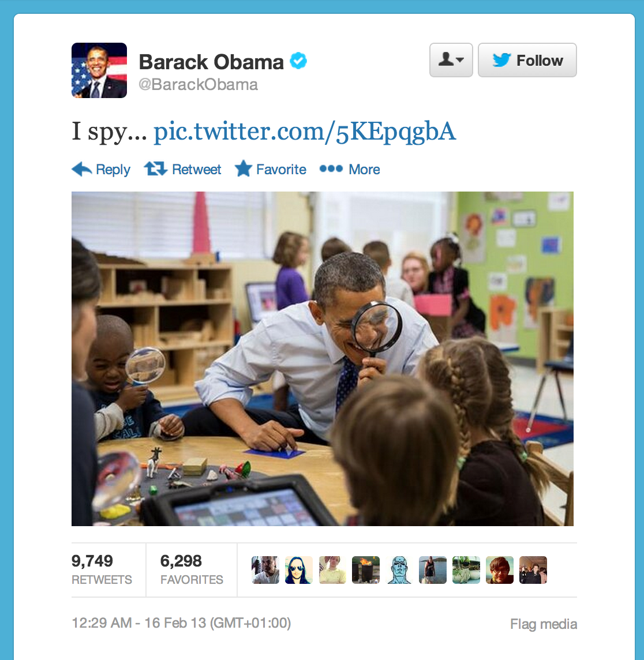Click the Retweet arrows icon
Viewport: 644px width, 660px height.
[156, 169]
